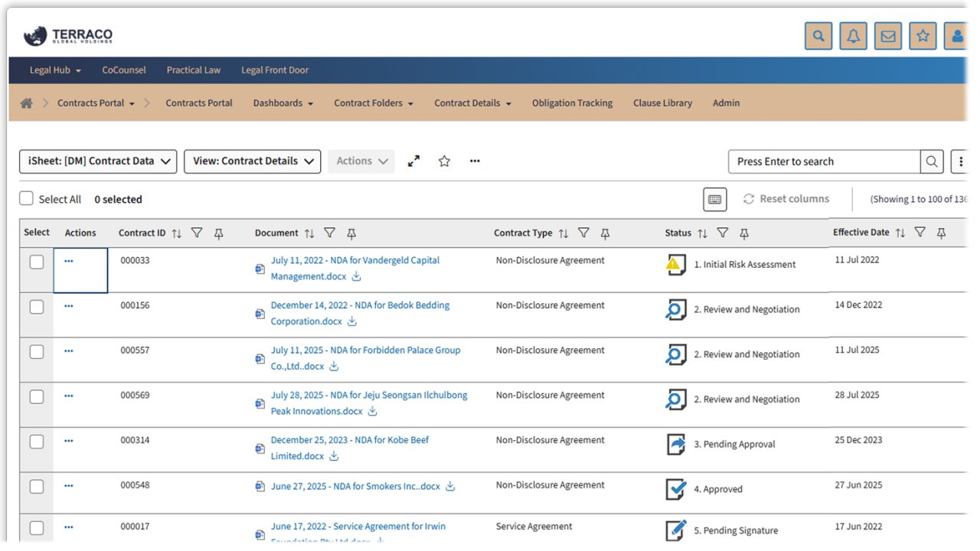Click the Press Enter to search field
The height and width of the screenshot is (551, 980).
point(824,161)
